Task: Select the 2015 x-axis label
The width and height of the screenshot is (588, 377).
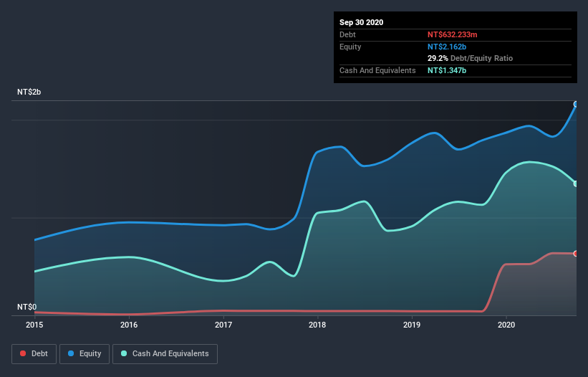Action: coord(34,325)
